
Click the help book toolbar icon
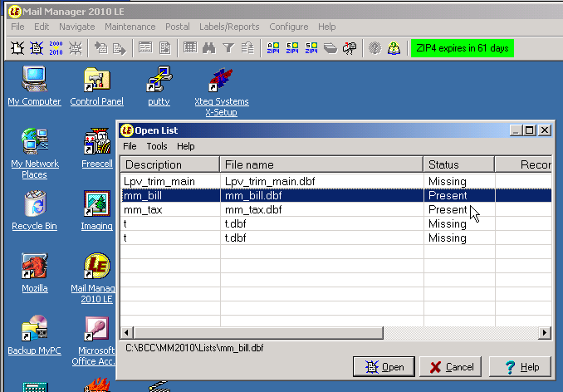(394, 48)
